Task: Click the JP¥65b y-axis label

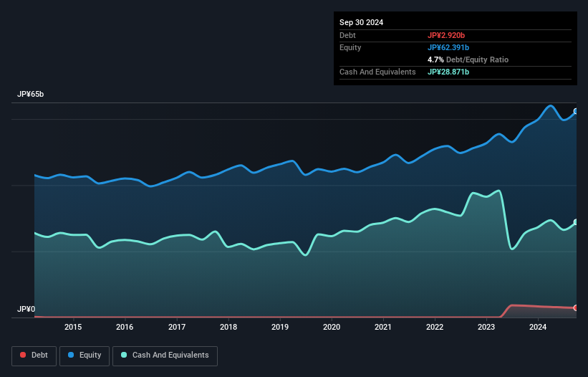Action: pos(30,94)
